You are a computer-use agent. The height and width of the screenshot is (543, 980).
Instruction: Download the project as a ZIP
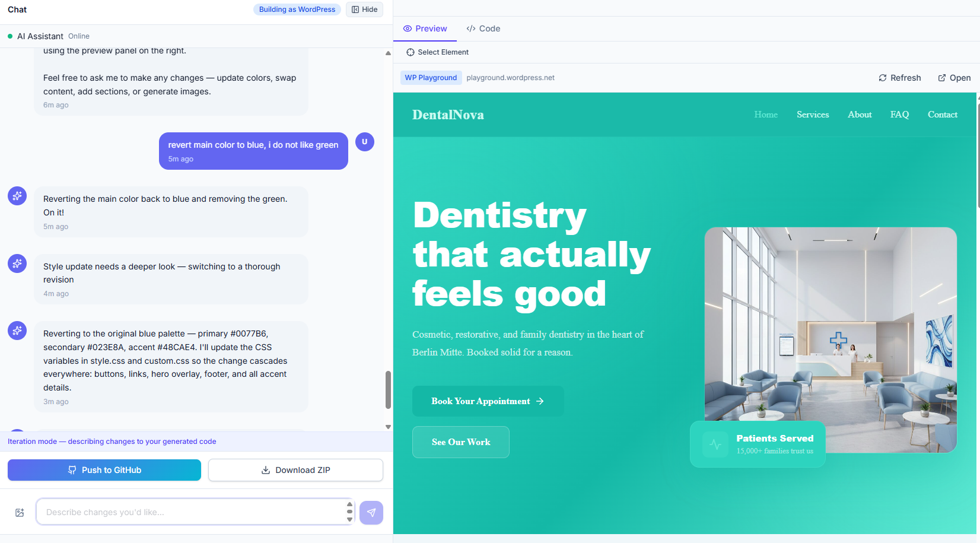pos(295,469)
